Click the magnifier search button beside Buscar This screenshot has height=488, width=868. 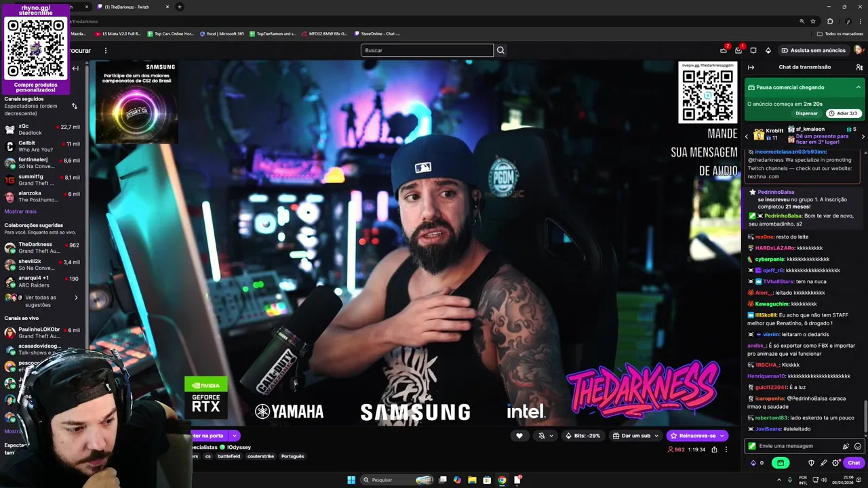click(x=500, y=50)
